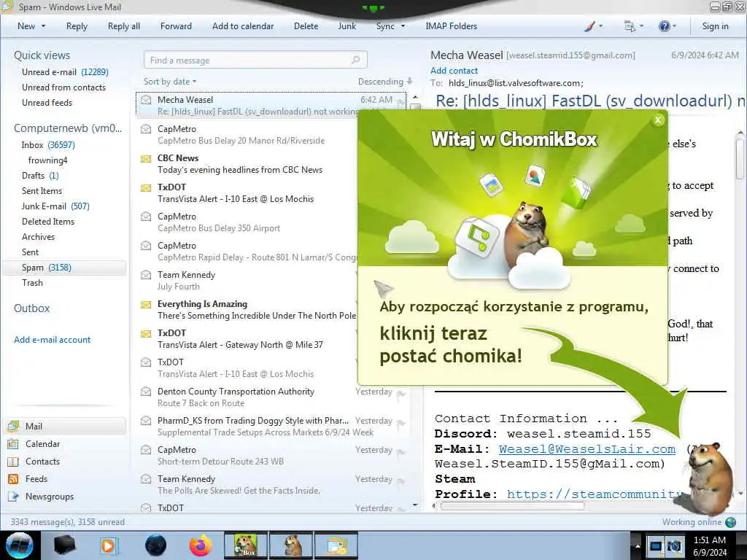Image resolution: width=747 pixels, height=560 pixels.
Task: Open the Contacts section icon
Action: 13,462
